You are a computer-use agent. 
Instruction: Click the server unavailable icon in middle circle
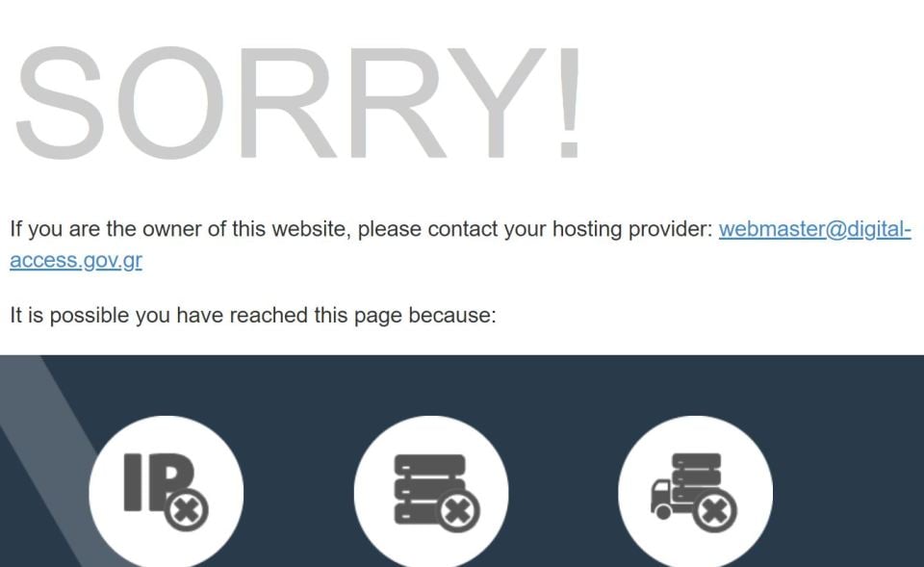[x=437, y=493]
